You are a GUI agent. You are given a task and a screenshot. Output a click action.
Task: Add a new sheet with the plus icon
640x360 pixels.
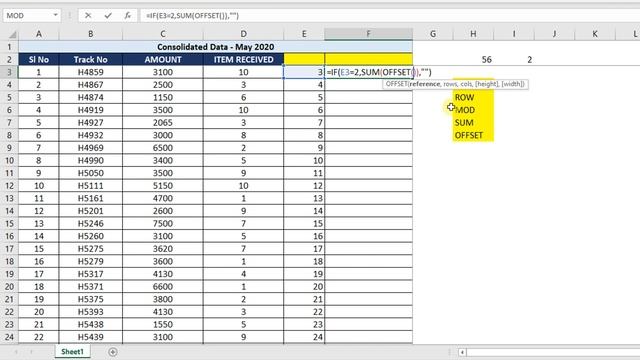point(113,351)
